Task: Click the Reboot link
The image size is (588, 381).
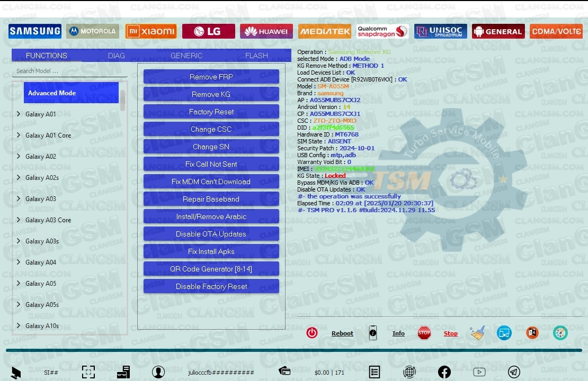Action: [x=342, y=333]
